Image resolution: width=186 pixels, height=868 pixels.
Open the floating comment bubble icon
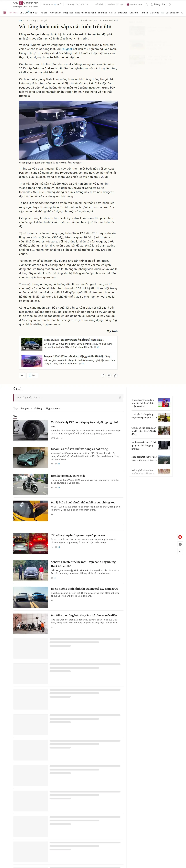pyautogui.click(x=180, y=544)
